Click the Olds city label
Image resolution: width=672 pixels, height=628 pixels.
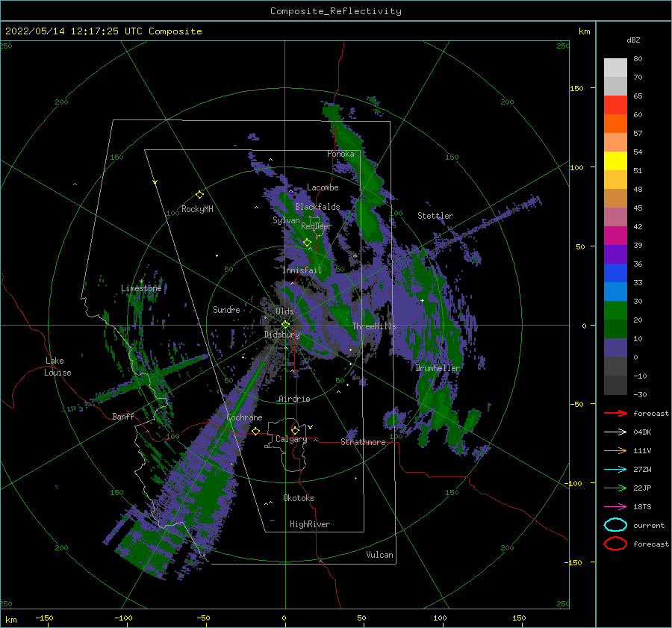pyautogui.click(x=284, y=311)
